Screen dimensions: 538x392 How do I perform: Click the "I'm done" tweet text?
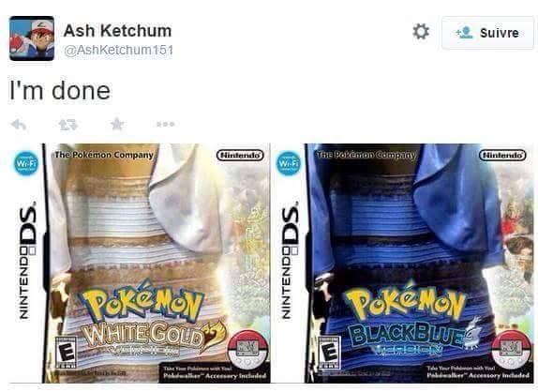(60, 91)
